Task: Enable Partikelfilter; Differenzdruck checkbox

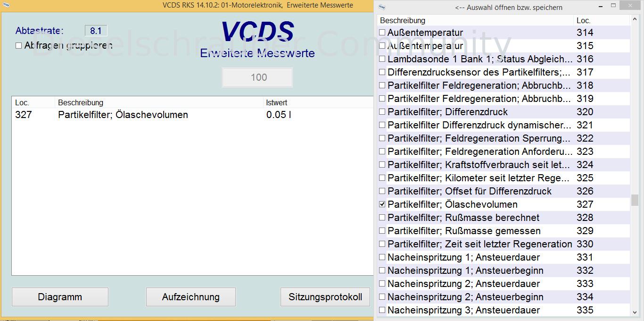Action: [x=382, y=112]
